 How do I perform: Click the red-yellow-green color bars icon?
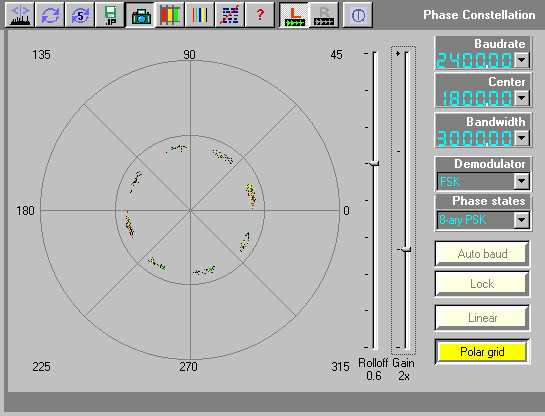click(170, 15)
